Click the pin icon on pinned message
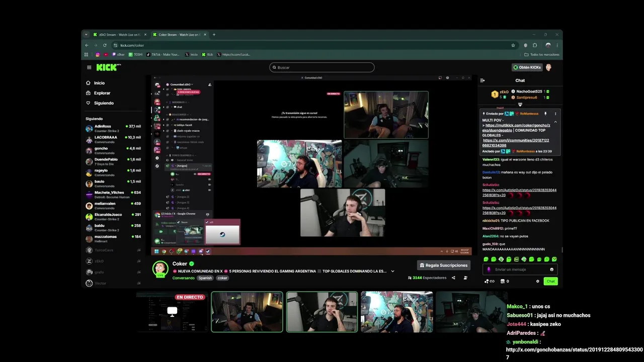644x362 pixels. (545, 114)
